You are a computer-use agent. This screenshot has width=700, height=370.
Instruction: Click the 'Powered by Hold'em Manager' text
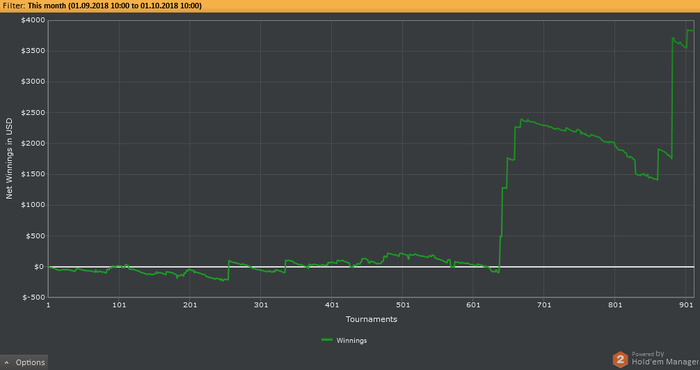665,358
